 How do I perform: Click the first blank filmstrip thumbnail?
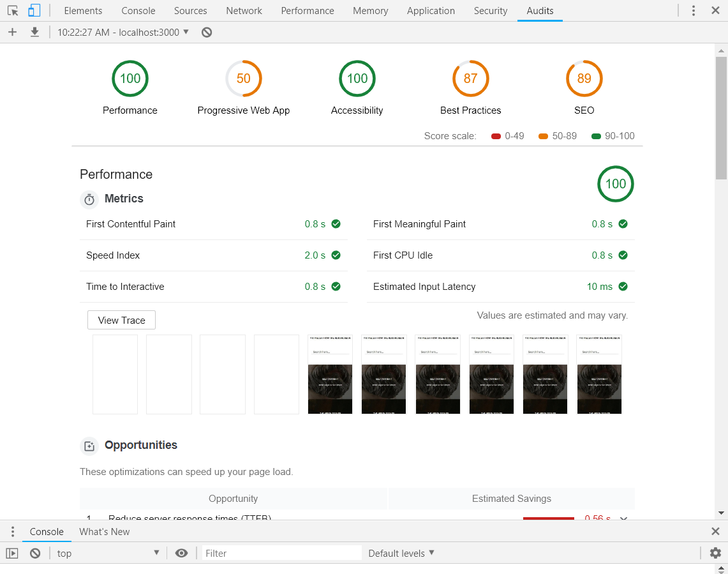[115, 374]
